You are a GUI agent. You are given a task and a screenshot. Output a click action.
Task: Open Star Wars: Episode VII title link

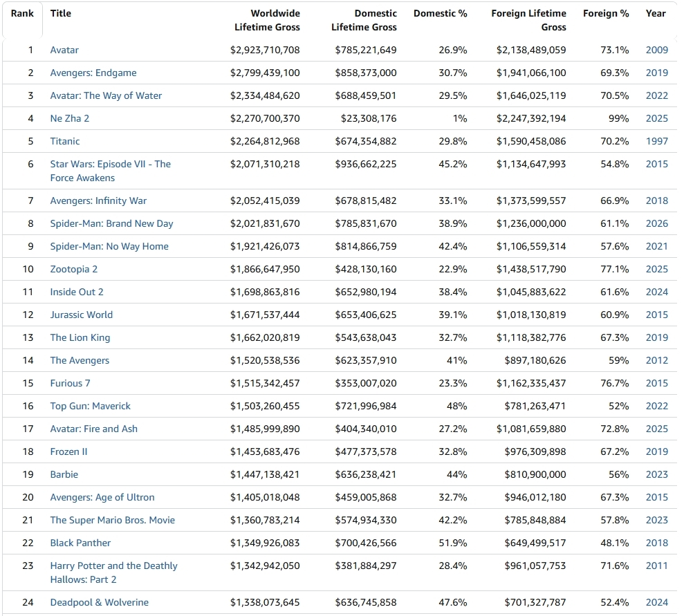click(x=111, y=171)
